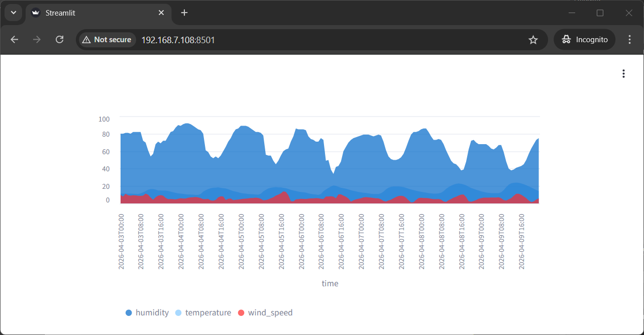Click the Incognito mask icon

567,39
